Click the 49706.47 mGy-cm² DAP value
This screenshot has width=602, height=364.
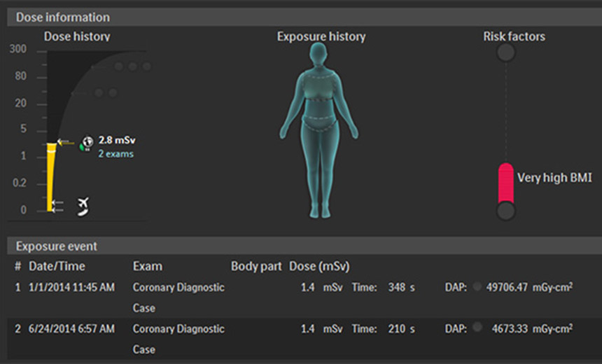pyautogui.click(x=529, y=287)
